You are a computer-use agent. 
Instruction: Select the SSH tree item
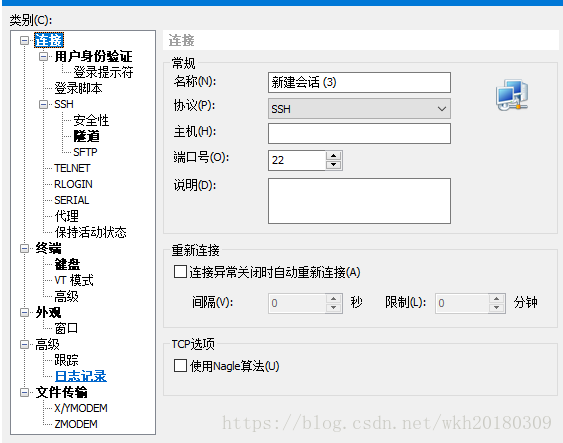[64, 104]
